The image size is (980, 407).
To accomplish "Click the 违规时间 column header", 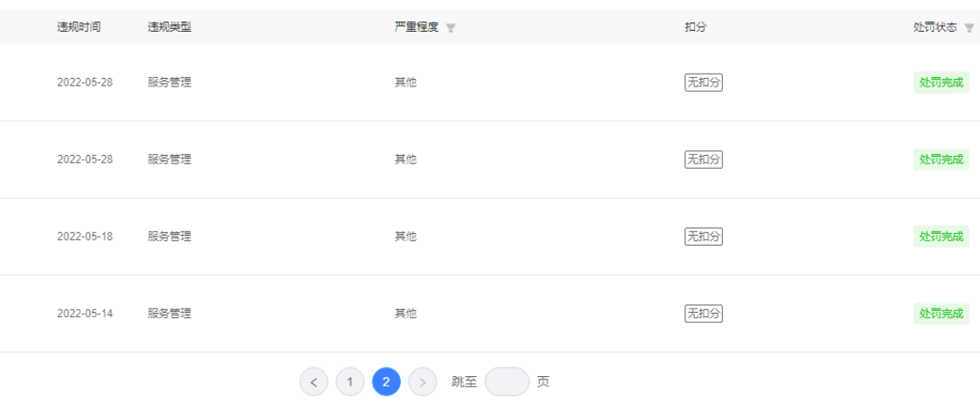I will click(x=79, y=27).
